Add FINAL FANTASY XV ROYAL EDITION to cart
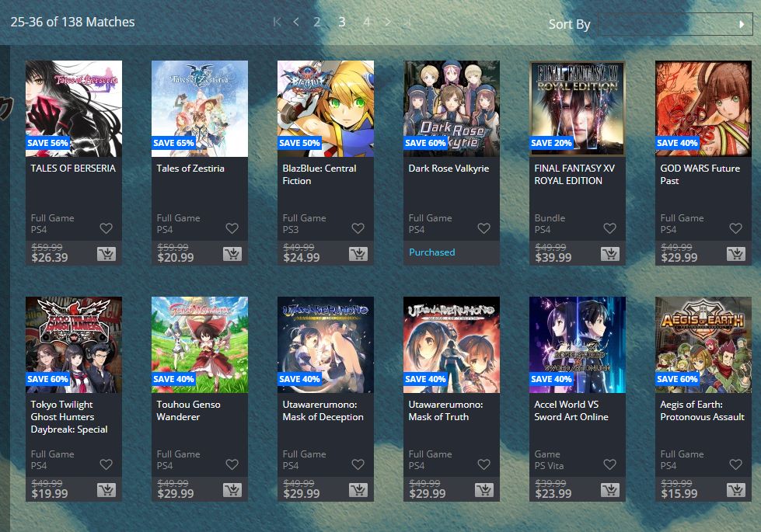761x532 pixels. coord(610,254)
